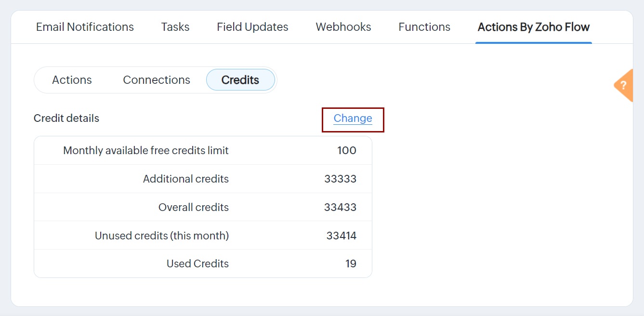
Task: Select the Webhooks tab
Action: coord(343,27)
